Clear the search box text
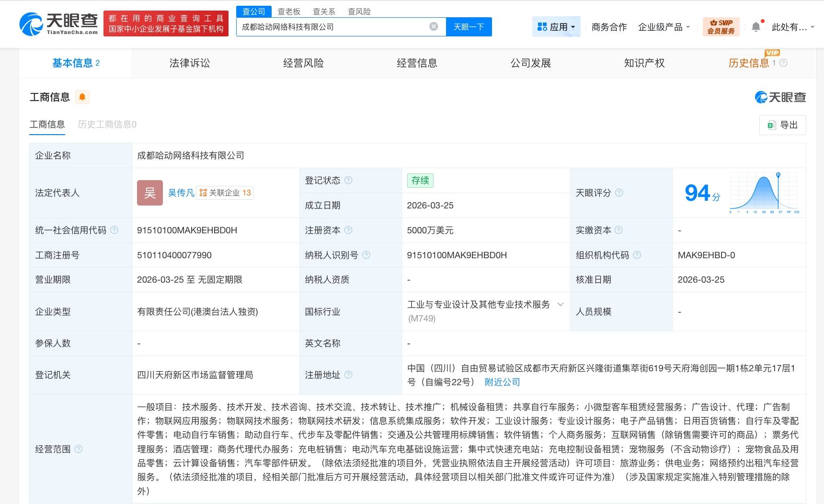 [434, 27]
